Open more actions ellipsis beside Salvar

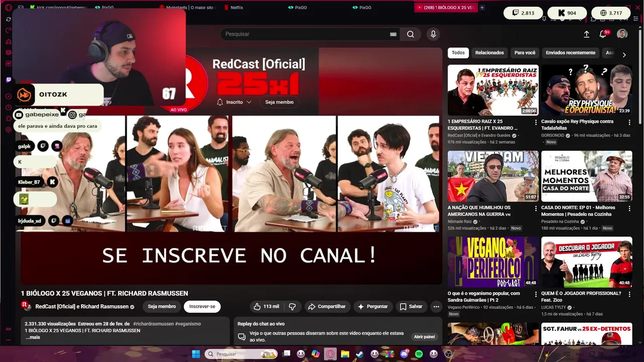(x=436, y=307)
